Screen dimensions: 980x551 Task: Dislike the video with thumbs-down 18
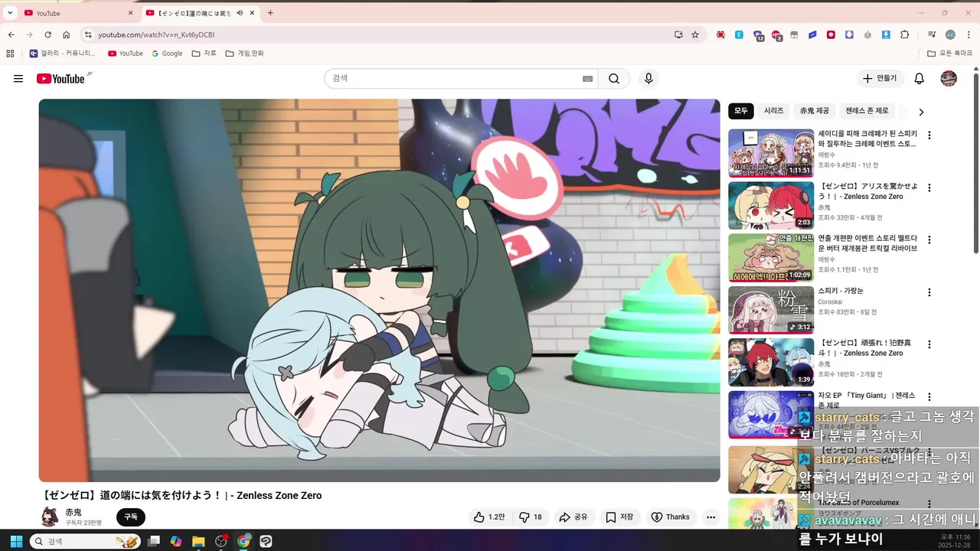531,517
